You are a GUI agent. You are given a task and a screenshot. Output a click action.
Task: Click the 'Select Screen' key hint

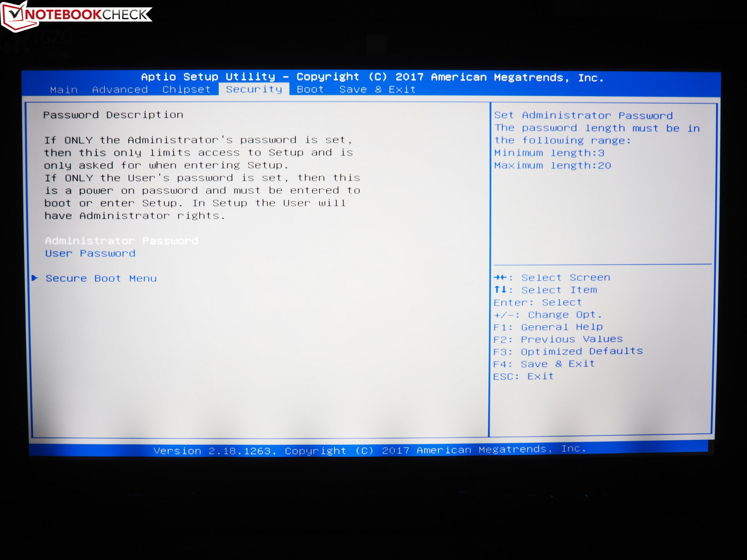(x=566, y=278)
